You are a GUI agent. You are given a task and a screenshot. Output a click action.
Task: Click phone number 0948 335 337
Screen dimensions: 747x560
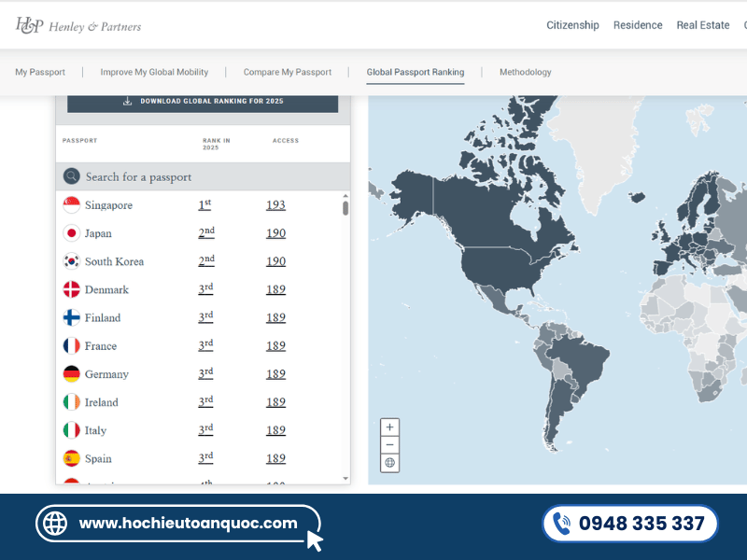[641, 524]
